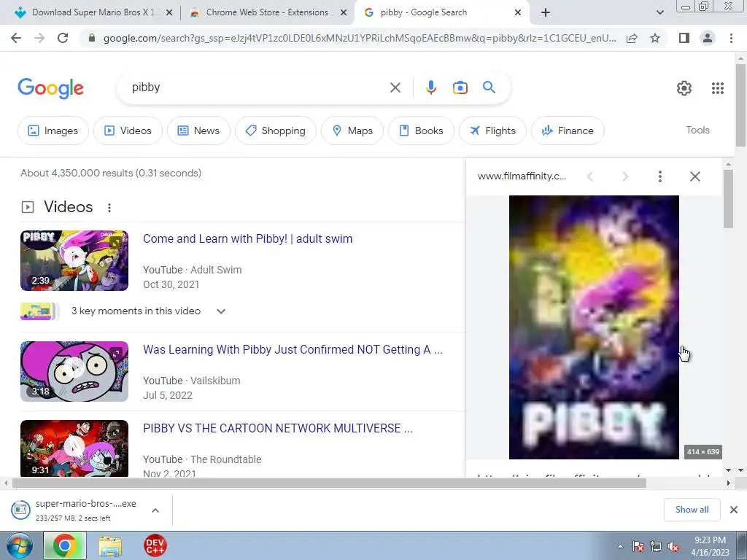Viewport: 747px width, 560px height.
Task: Open image preview panel three-dot menu
Action: [659, 176]
